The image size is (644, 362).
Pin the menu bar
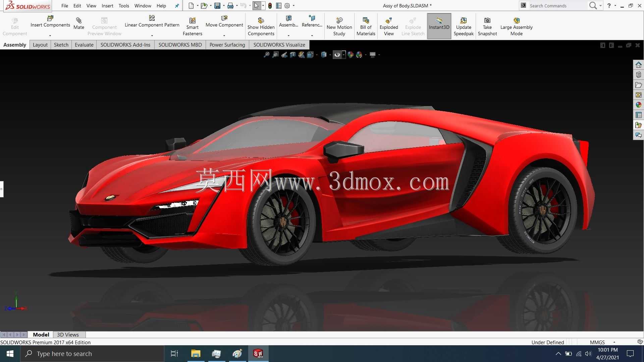coord(177,6)
